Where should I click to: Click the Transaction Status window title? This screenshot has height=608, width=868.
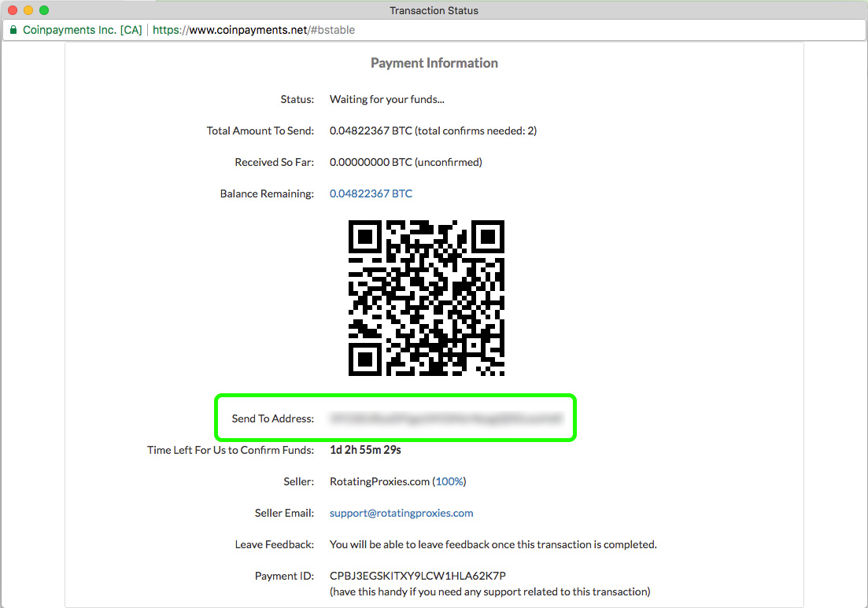(x=434, y=10)
